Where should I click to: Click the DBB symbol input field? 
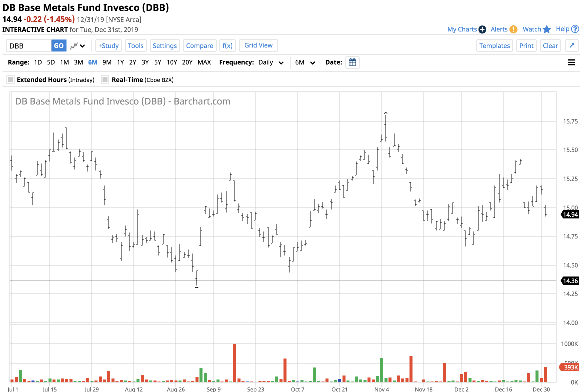click(29, 46)
